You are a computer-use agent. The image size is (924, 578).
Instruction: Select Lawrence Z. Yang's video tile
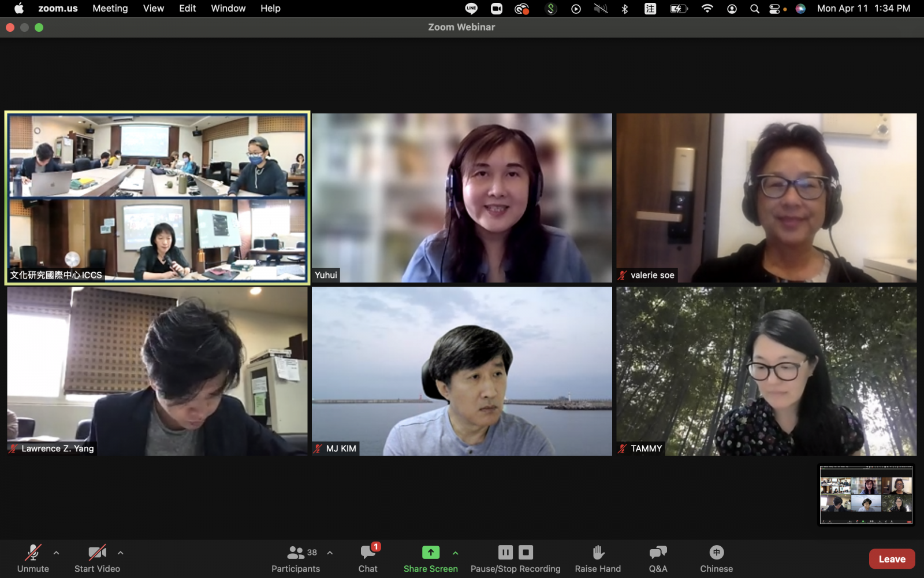[x=157, y=371]
